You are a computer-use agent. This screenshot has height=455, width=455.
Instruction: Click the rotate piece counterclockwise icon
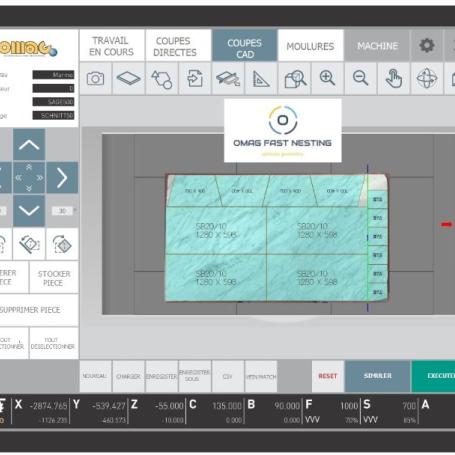point(29,244)
